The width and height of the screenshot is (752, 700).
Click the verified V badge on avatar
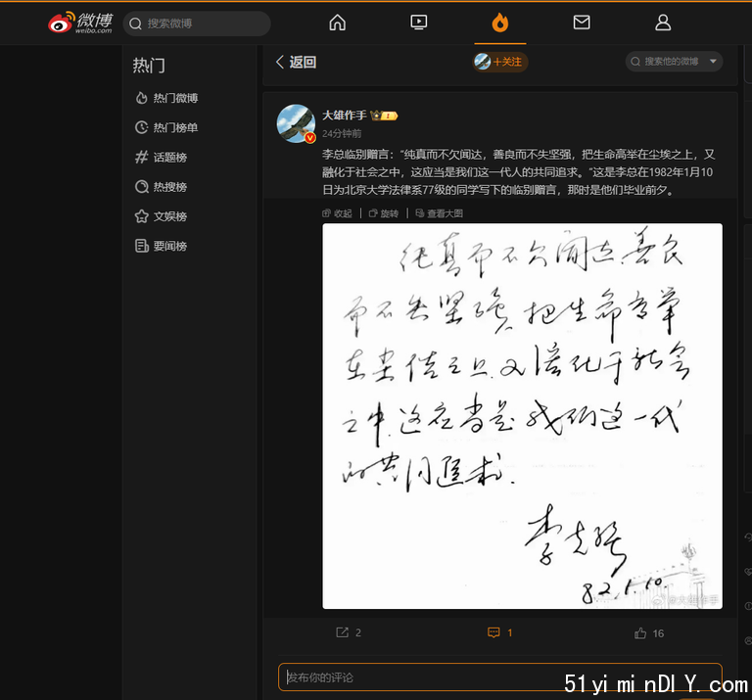tap(310, 138)
